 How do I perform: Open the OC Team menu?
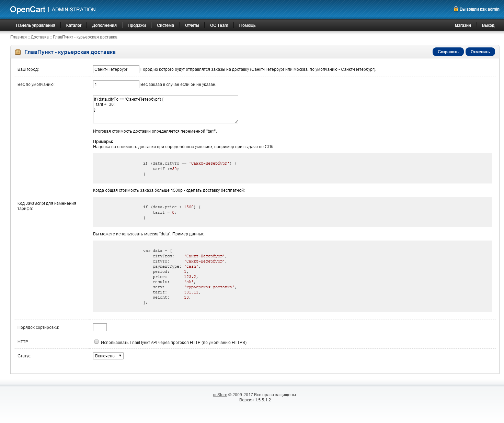pos(219,25)
